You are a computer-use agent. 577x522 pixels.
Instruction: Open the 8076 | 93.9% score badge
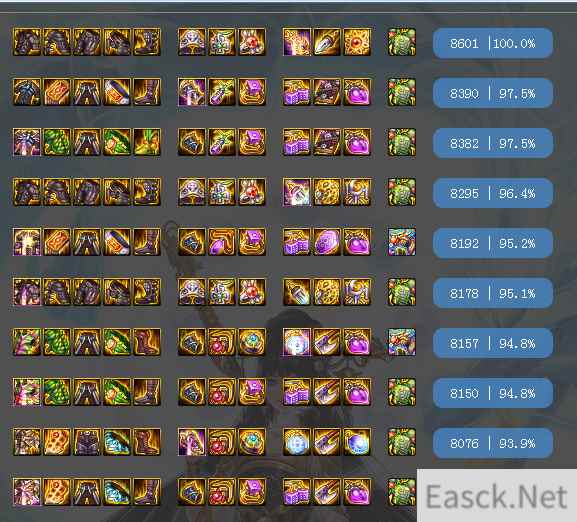coord(493,444)
